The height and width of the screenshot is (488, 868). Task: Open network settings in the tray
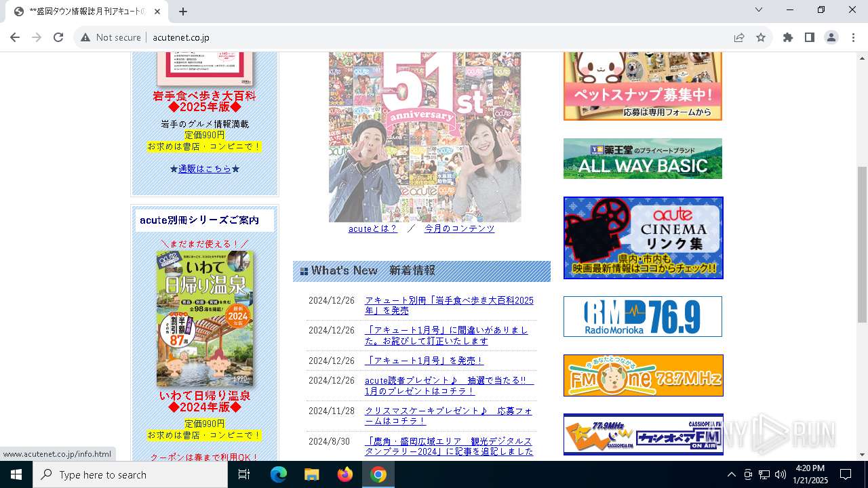tap(764, 474)
